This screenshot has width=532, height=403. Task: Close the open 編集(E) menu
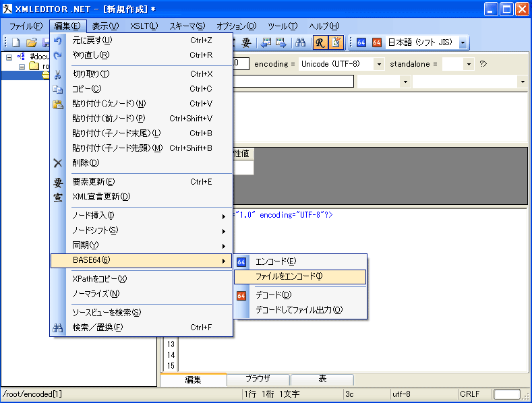click(67, 26)
